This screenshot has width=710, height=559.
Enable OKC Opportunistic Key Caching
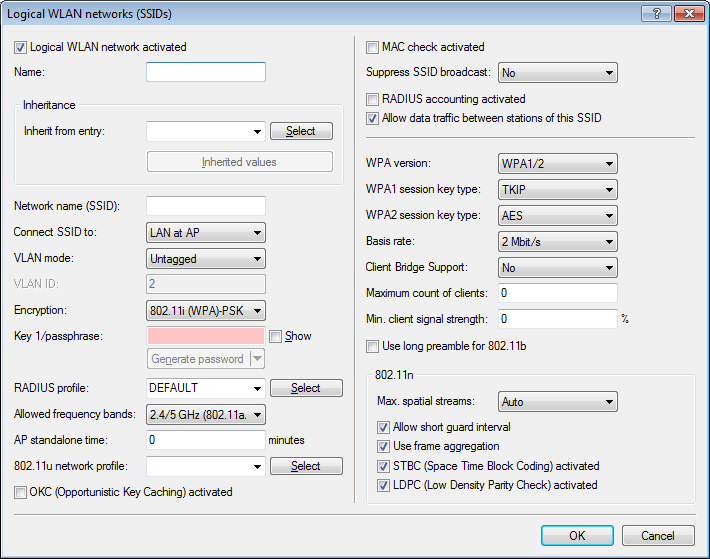pyautogui.click(x=21, y=492)
